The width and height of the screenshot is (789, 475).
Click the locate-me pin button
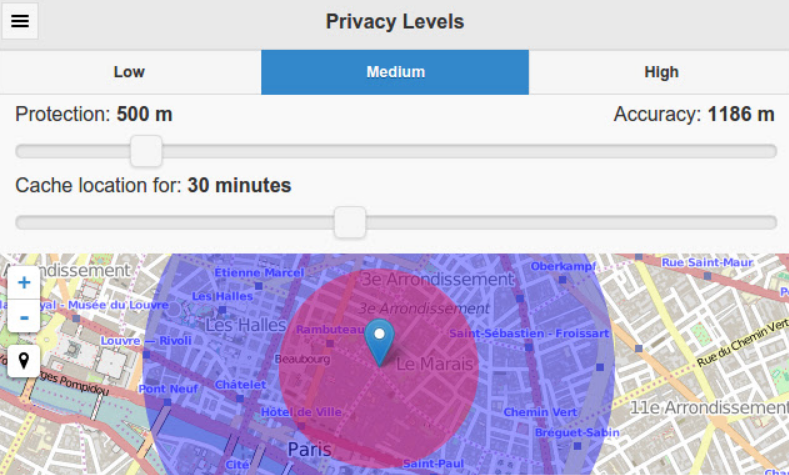24,361
